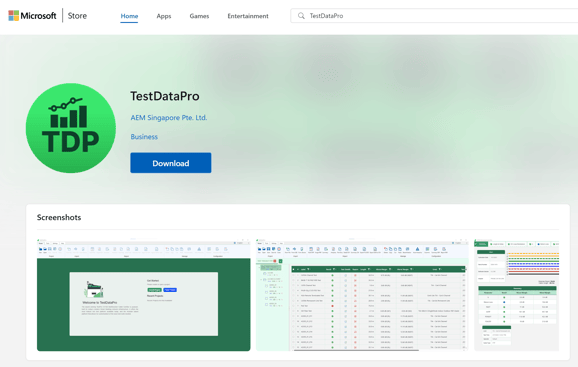
Task: Open the data table screenshot thumbnail
Action: (x=362, y=295)
